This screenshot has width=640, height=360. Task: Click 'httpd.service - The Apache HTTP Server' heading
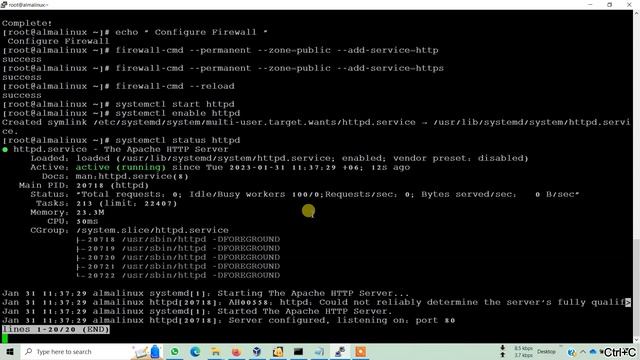coord(121,149)
